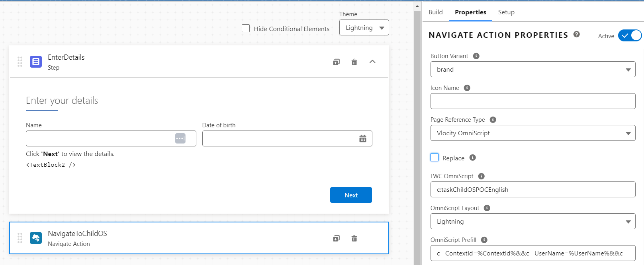Collapse the EnterDetails step
Screen dimensions: 644x265
372,62
